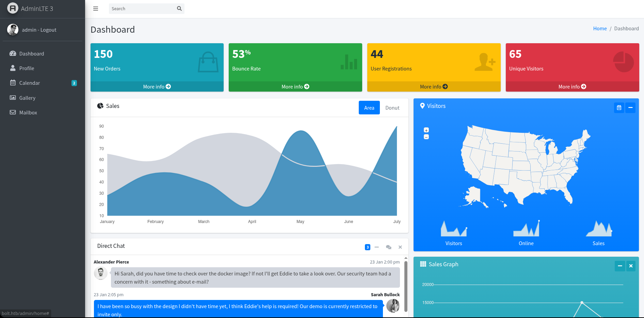
Task: Click More info under User Registrations
Action: 434,86
